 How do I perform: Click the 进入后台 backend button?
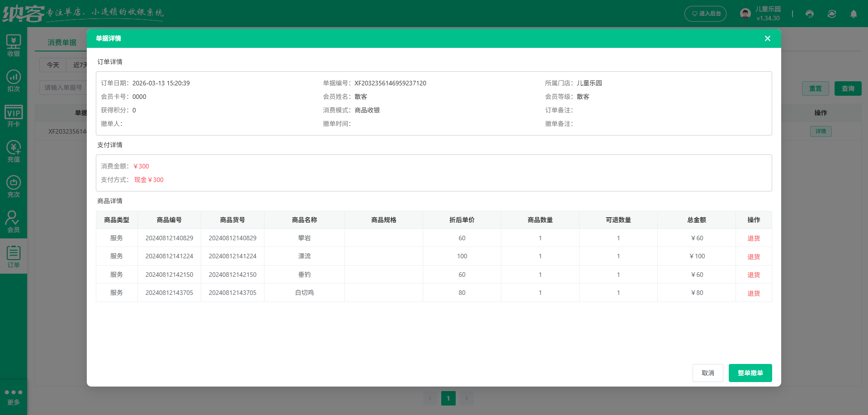click(705, 14)
